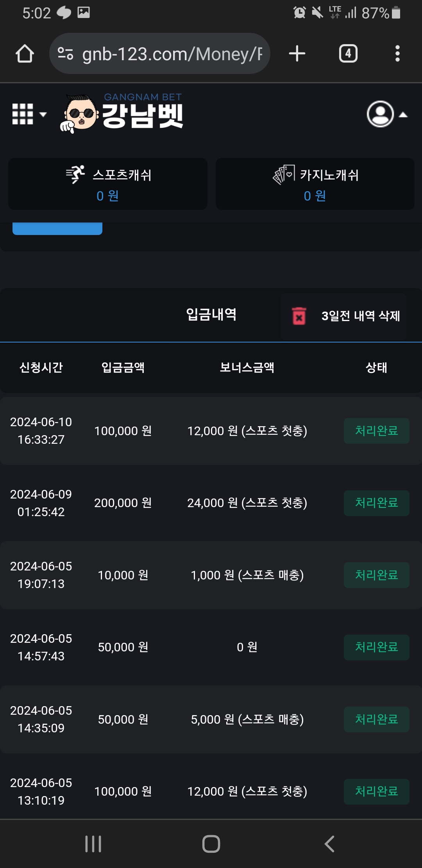Tap the Gangnam Bet logo
Viewport: 422px width, 868px height.
[122, 113]
